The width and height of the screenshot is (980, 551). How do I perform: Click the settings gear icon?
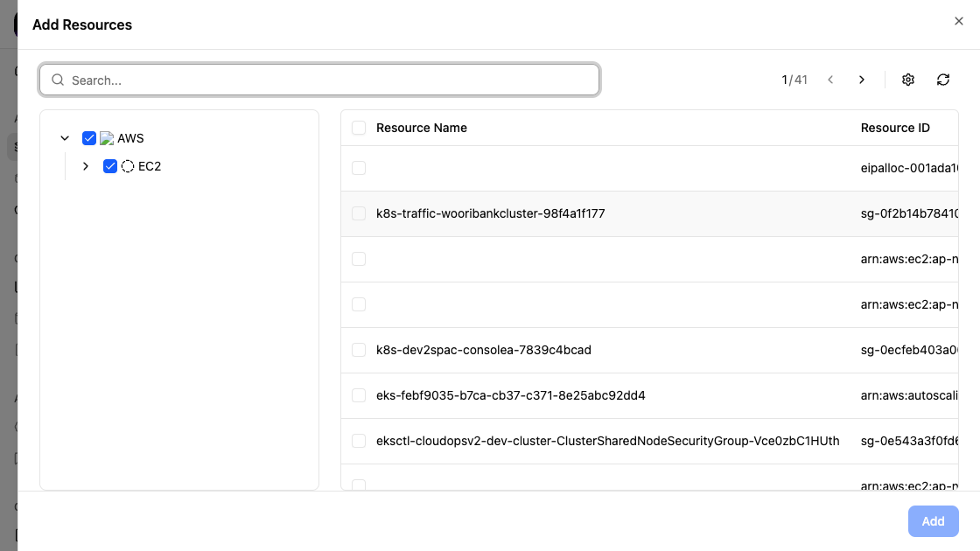pos(908,80)
